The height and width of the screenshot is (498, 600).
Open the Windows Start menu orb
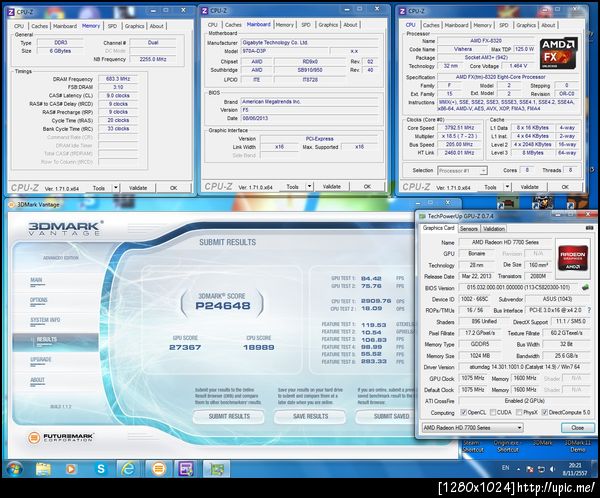pyautogui.click(x=15, y=469)
